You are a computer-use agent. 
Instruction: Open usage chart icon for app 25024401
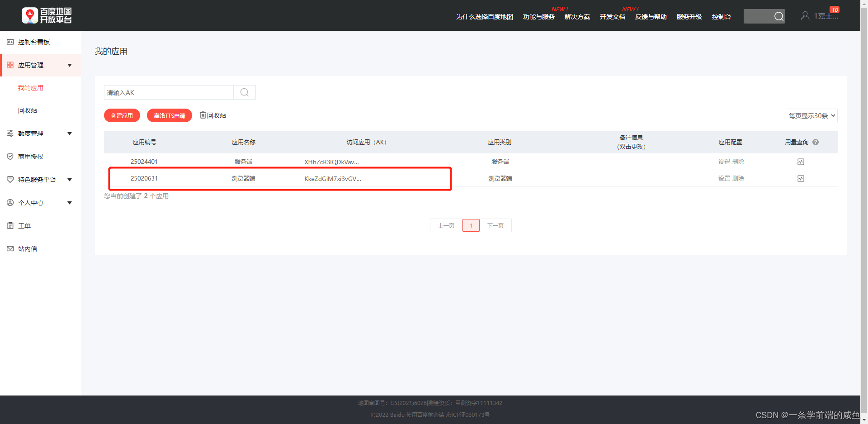[801, 162]
